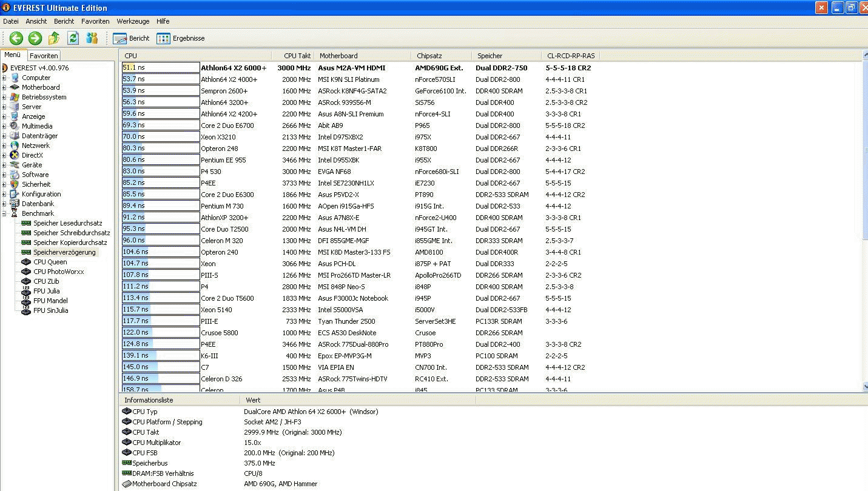868x491 pixels.
Task: Select the Motherboard icon in tree
Action: click(x=15, y=87)
